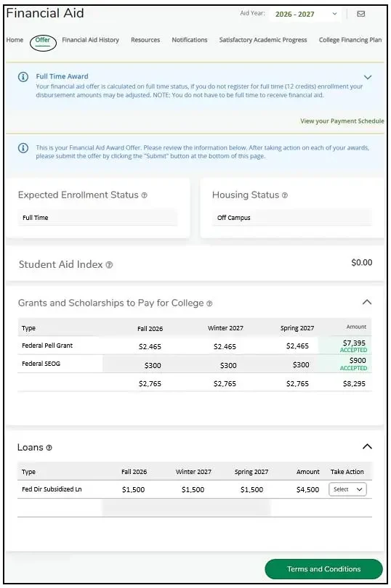The image size is (391, 588).
Task: Click the Full Time Award info icon
Action: (x=23, y=77)
